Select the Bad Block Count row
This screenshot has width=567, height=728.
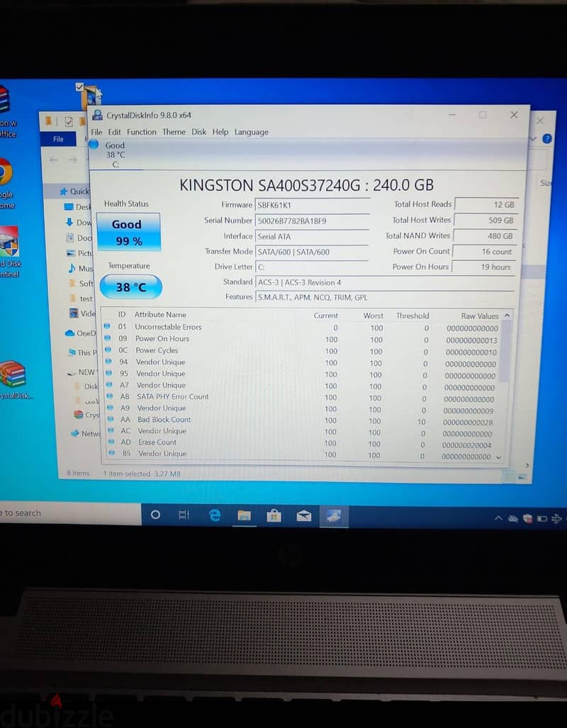(302, 420)
